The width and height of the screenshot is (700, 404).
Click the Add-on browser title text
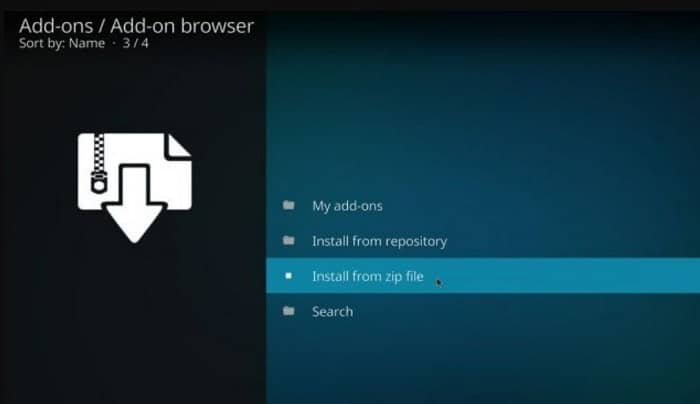click(x=182, y=26)
